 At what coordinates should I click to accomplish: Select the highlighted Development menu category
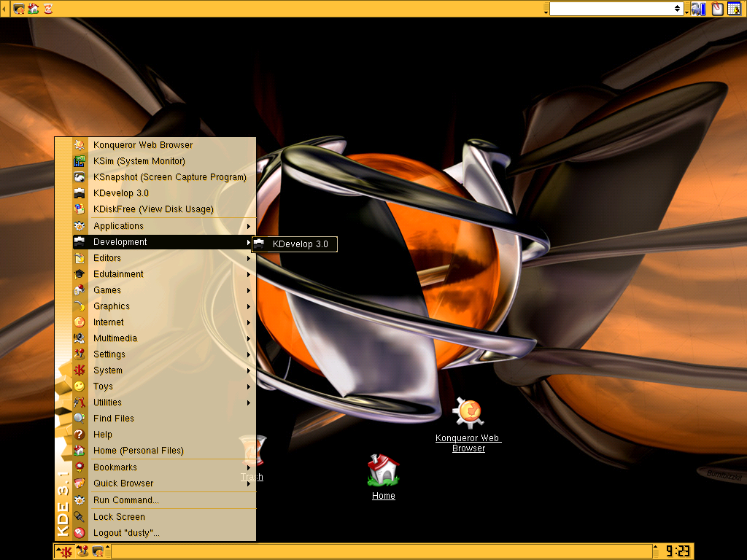coord(164,242)
